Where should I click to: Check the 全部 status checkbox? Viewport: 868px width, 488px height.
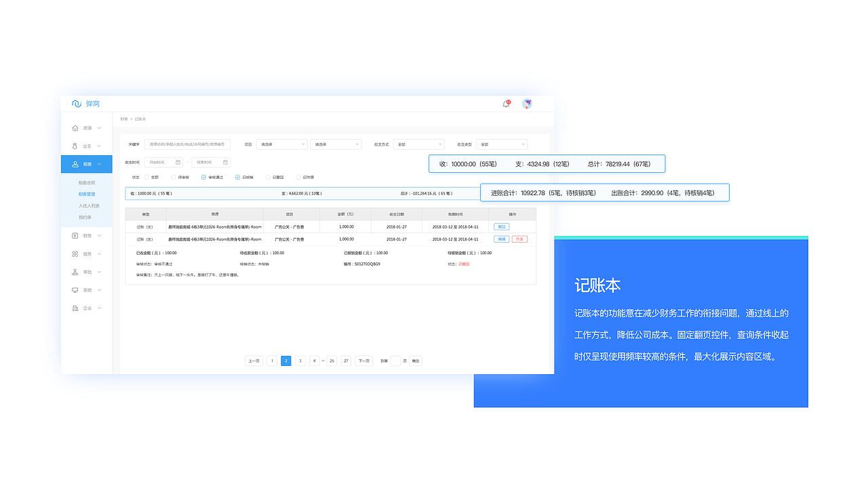click(x=146, y=177)
